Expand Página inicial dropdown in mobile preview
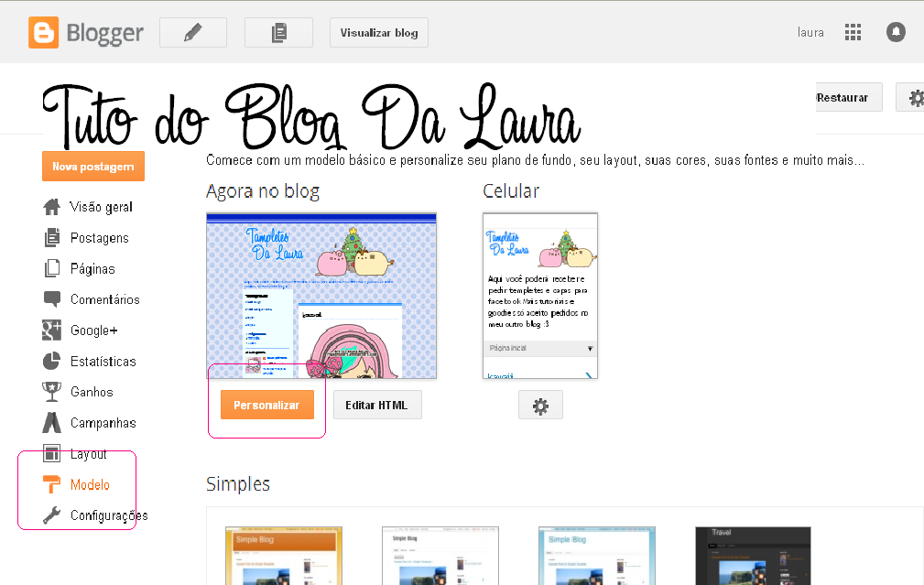924x585 pixels. coord(540,348)
